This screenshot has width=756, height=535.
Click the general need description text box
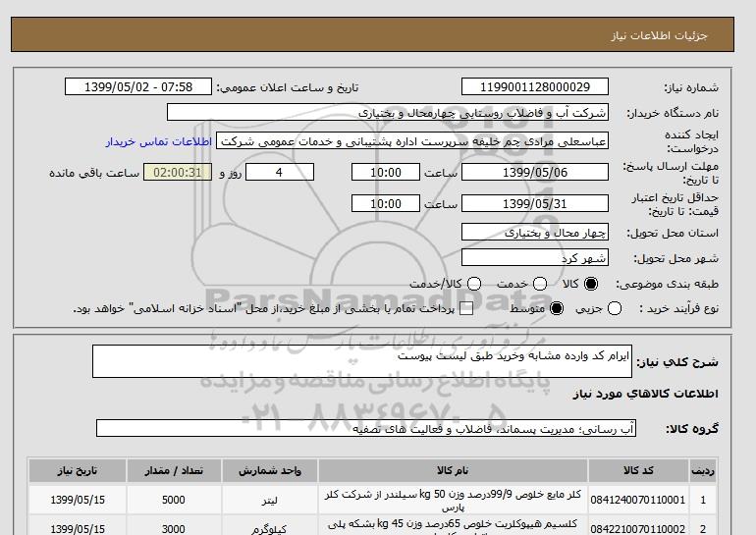pyautogui.click(x=362, y=361)
